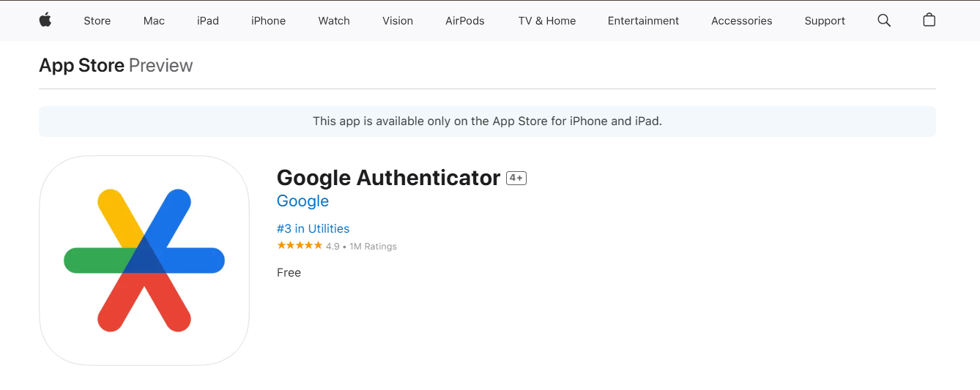Screen dimensions: 980x390
Task: Open the search magnifier icon
Action: pos(884,20)
